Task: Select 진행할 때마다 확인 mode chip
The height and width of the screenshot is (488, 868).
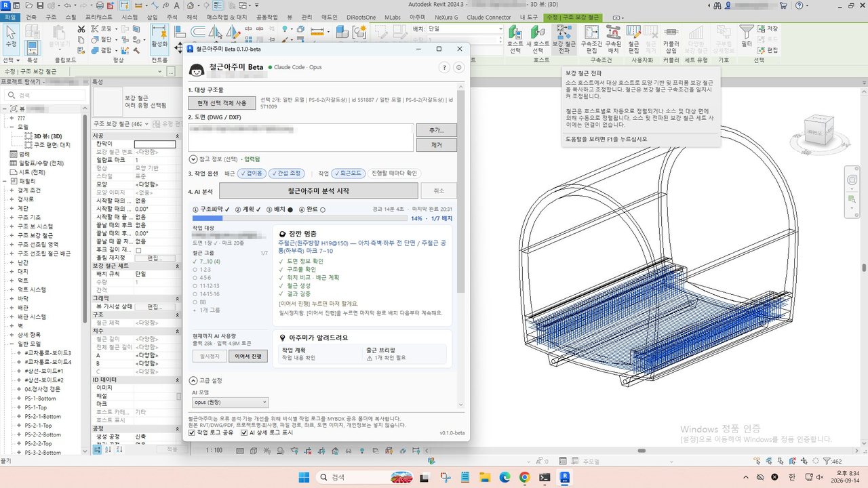Action: (394, 174)
